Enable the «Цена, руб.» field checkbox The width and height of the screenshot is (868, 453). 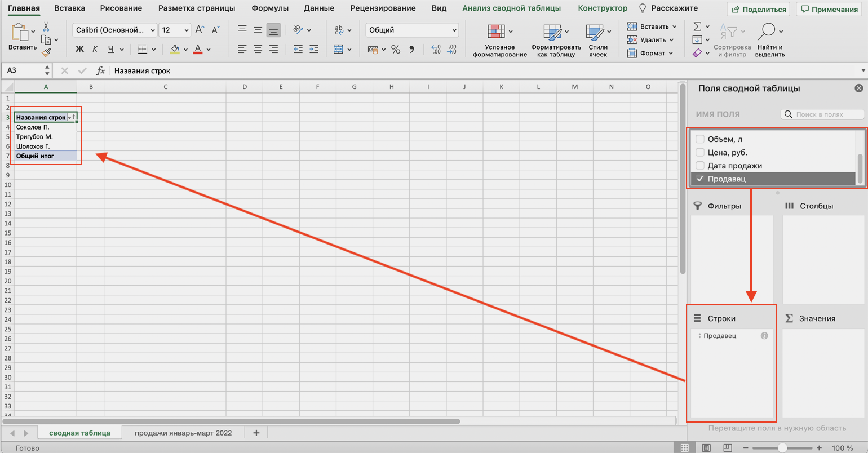pos(700,153)
